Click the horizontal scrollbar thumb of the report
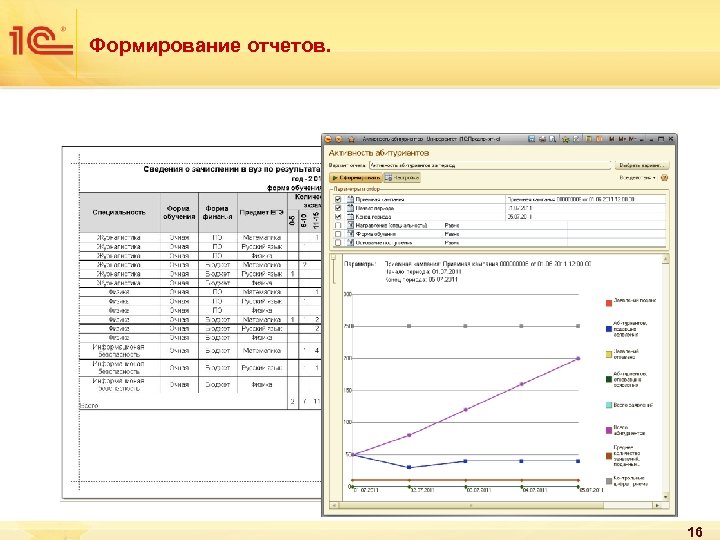Viewport: 720px width, 540px height. click(471, 506)
